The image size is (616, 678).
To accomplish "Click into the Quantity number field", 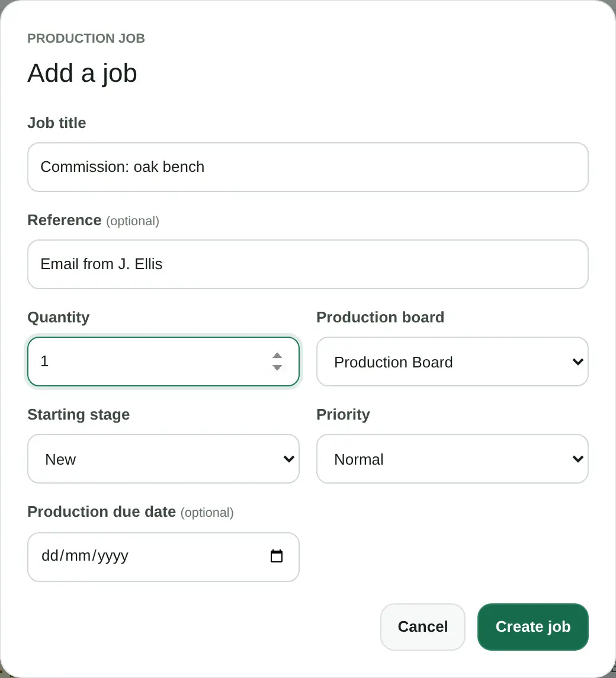I will [163, 362].
